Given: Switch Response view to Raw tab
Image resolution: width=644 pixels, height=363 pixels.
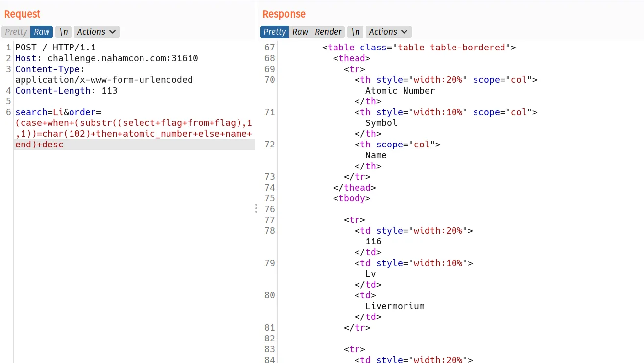Looking at the screenshot, I should [300, 32].
